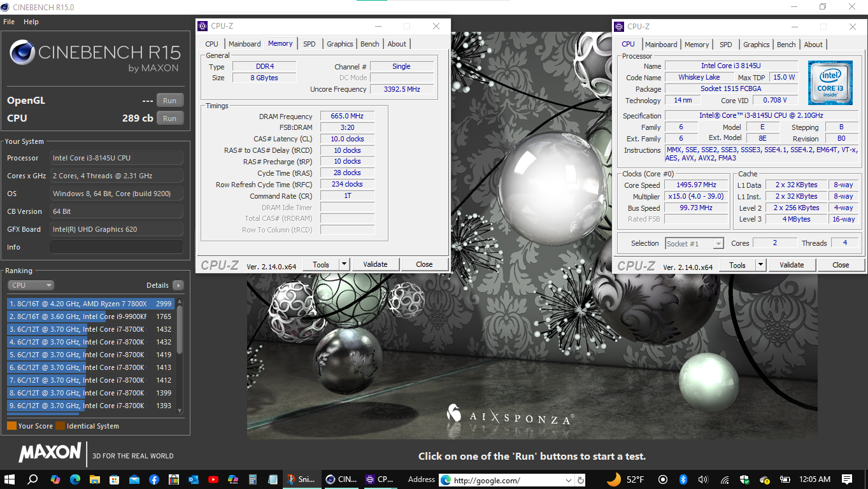Select AMD Ryzen 7 7800X ranking entry

[90, 304]
